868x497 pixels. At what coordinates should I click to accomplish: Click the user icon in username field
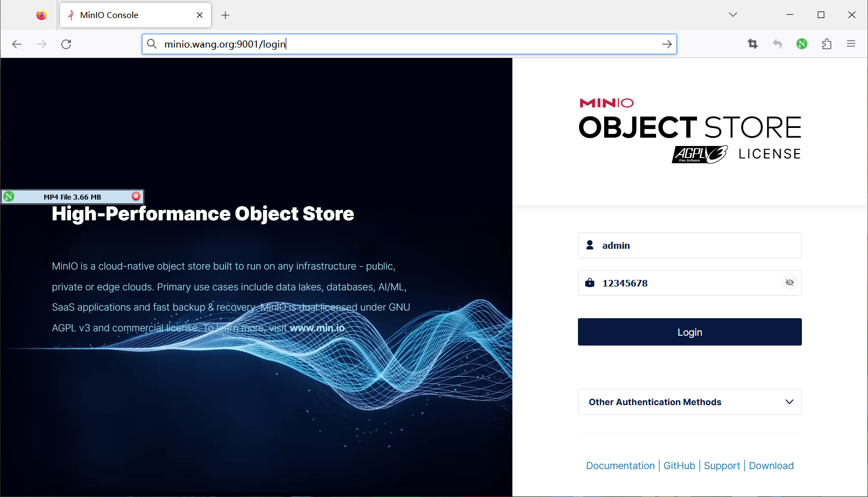[x=590, y=245]
